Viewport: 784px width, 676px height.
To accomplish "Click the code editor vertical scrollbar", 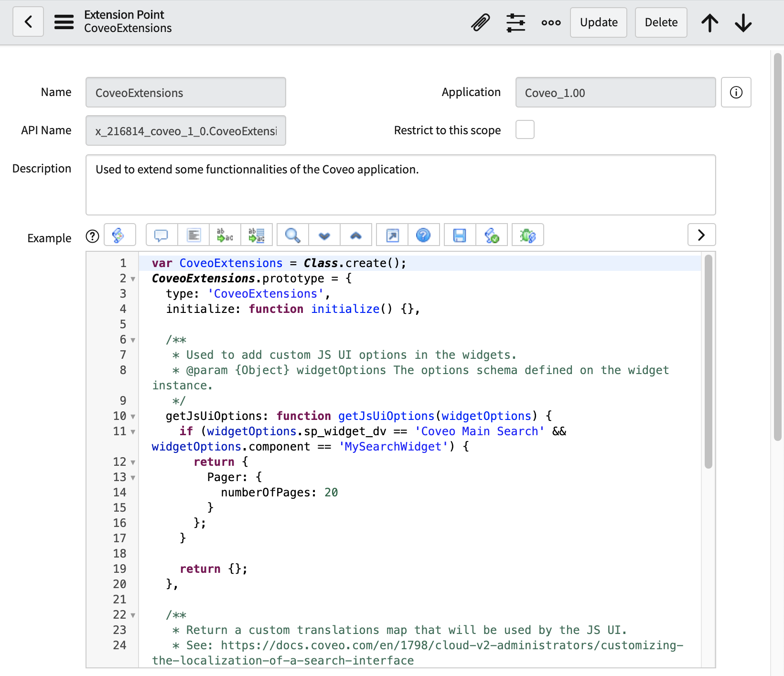I will (709, 362).
